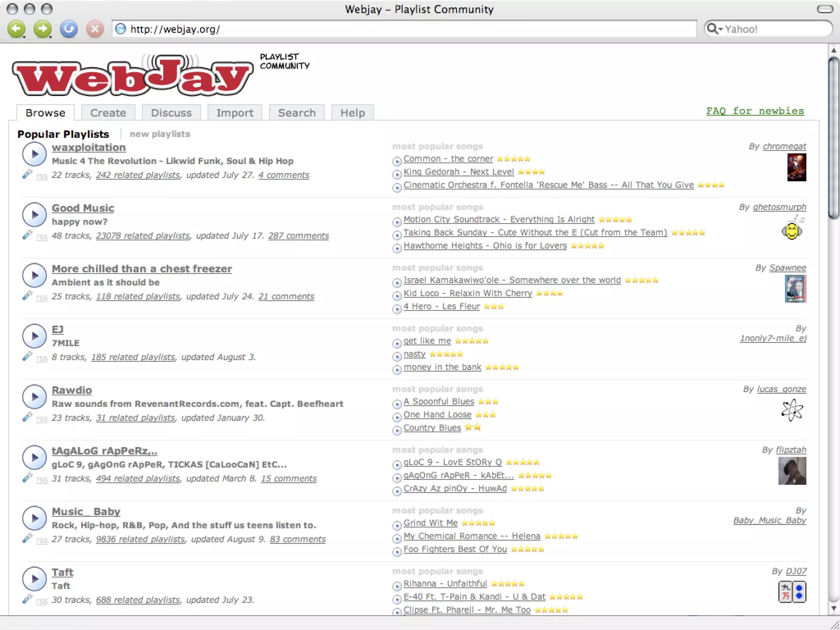Go back with green Back arrow
The width and height of the screenshot is (840, 630).
coord(16,28)
